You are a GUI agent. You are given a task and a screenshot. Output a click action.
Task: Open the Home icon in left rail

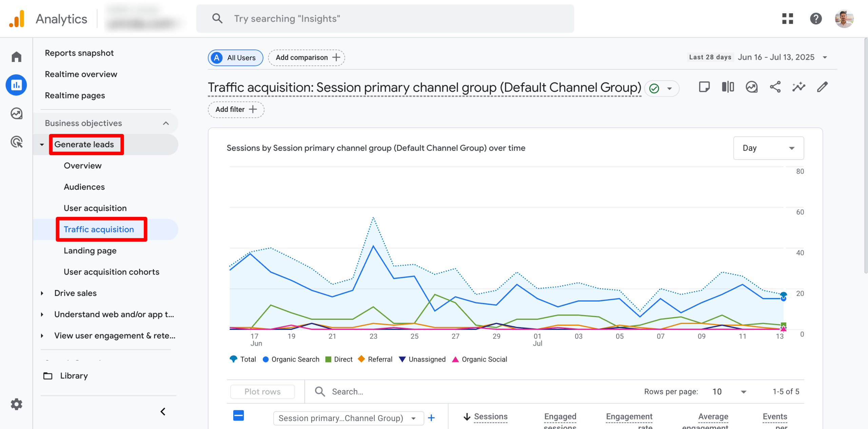(x=16, y=57)
